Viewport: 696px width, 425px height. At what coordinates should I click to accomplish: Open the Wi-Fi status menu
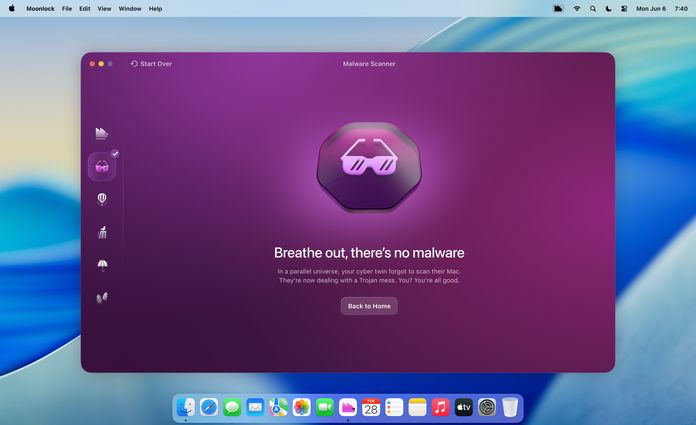[x=577, y=8]
